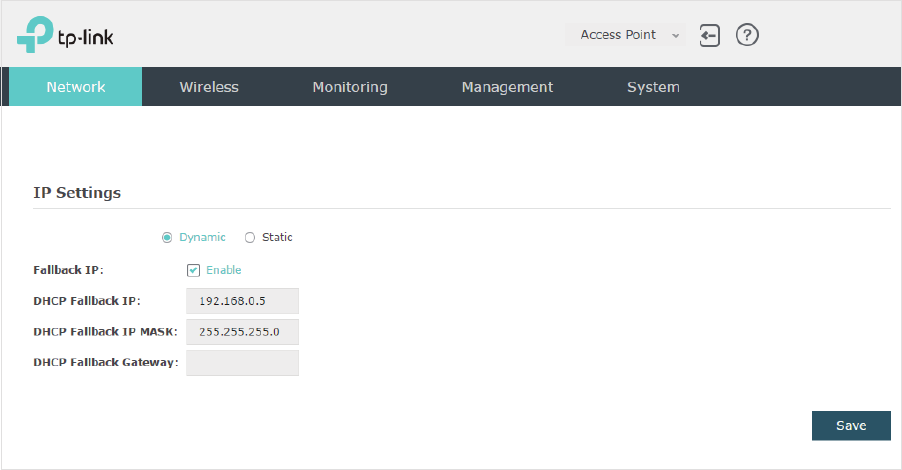
Task: Click the DHCP Fallback Gateway label
Action: pos(106,362)
